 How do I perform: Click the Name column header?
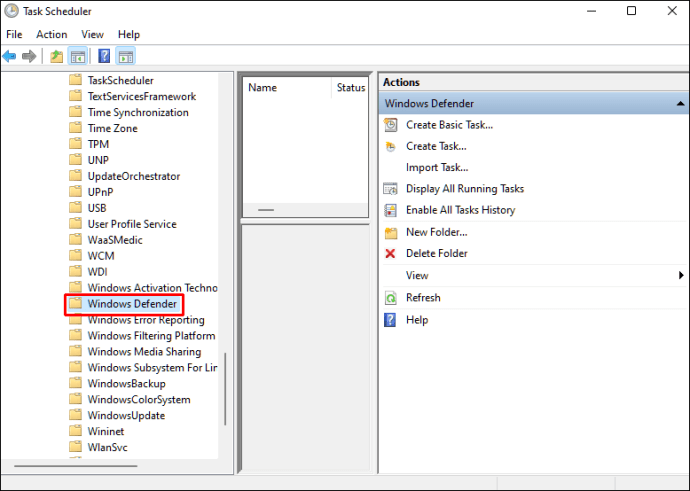point(263,87)
